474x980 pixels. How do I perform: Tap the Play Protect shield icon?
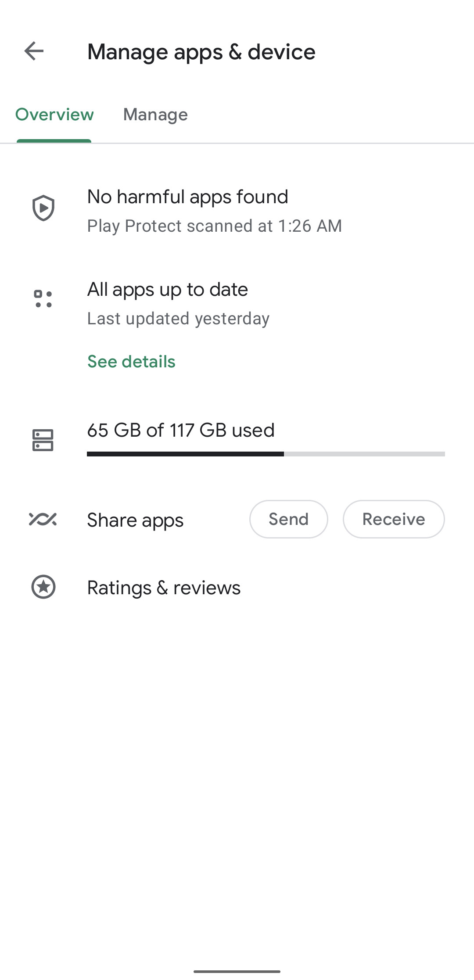(x=43, y=208)
